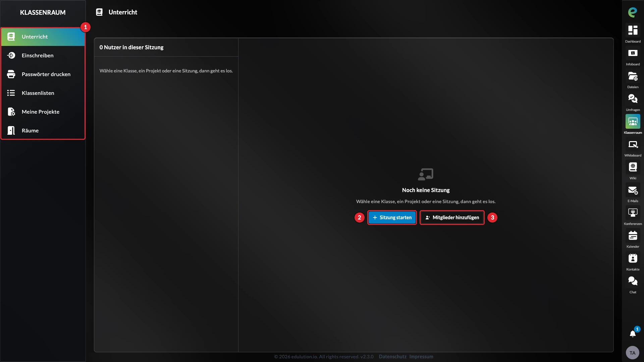
Task: Open Meine Projekte menu entry
Action: pyautogui.click(x=43, y=112)
